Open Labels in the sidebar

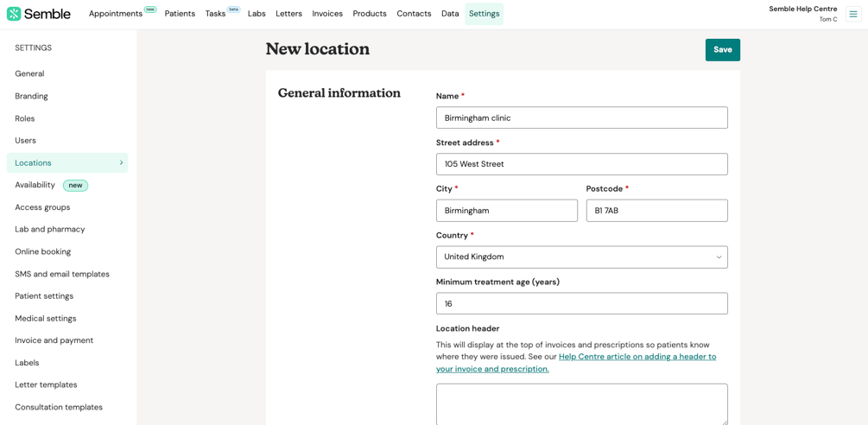pyautogui.click(x=27, y=363)
